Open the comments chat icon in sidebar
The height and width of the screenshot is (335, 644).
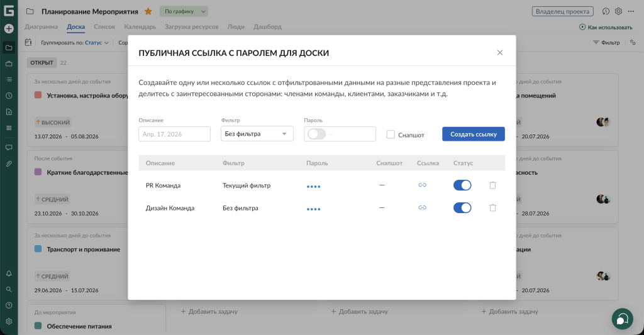coord(9,147)
